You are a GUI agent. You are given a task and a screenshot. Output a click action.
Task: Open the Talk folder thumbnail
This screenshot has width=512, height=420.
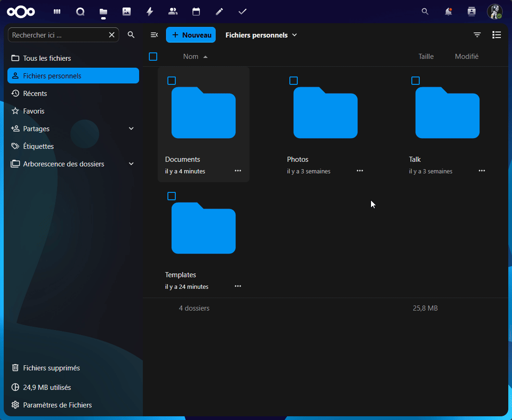point(448,113)
